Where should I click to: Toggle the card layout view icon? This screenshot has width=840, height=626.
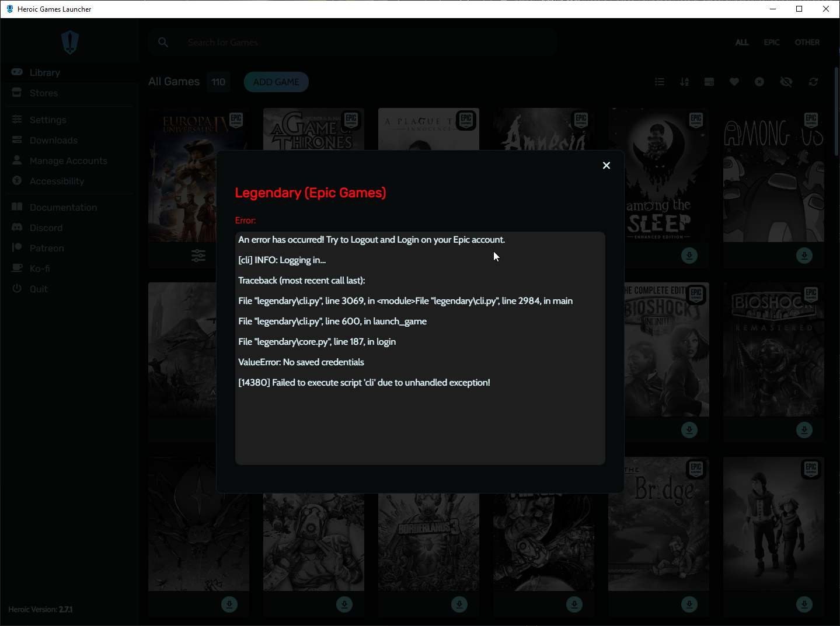[x=709, y=82]
